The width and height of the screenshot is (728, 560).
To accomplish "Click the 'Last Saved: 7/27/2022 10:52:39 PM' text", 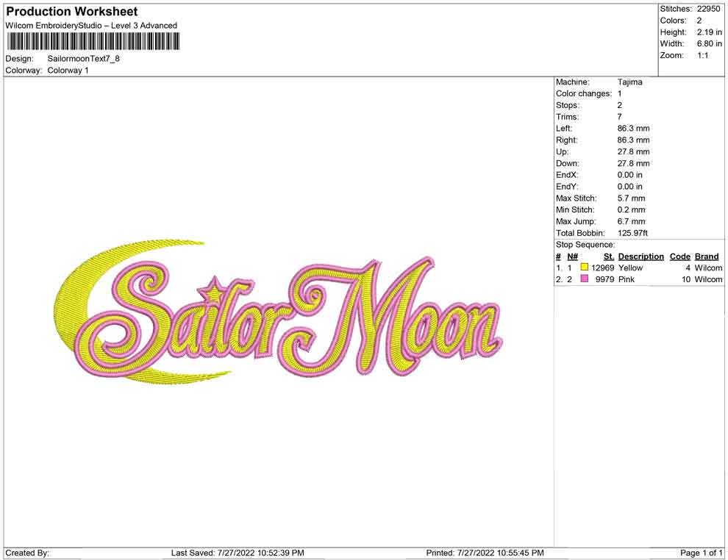I will pos(238,553).
